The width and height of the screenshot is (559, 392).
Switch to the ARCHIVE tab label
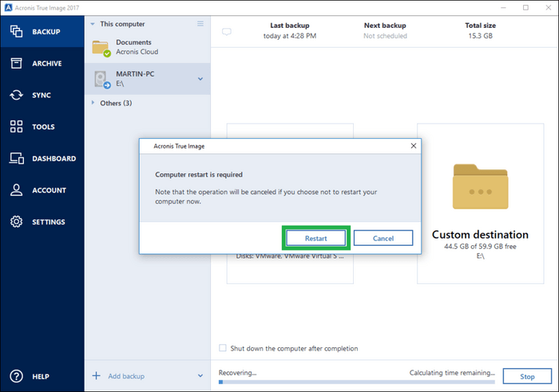coord(47,63)
